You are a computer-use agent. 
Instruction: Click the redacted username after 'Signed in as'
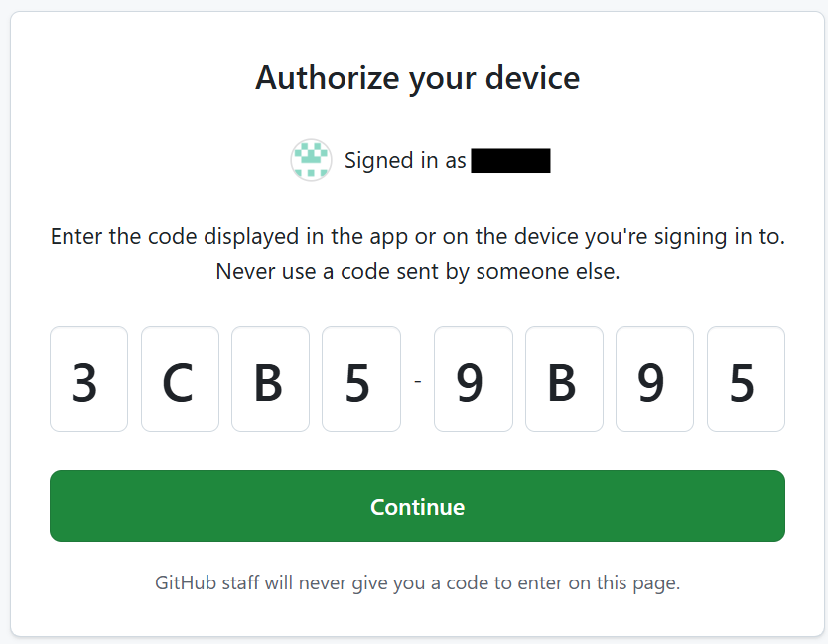click(510, 160)
